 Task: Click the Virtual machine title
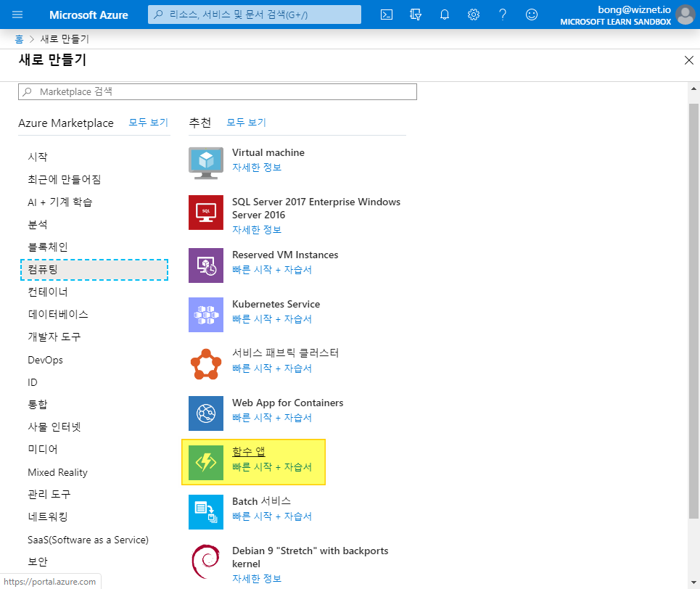tap(268, 153)
